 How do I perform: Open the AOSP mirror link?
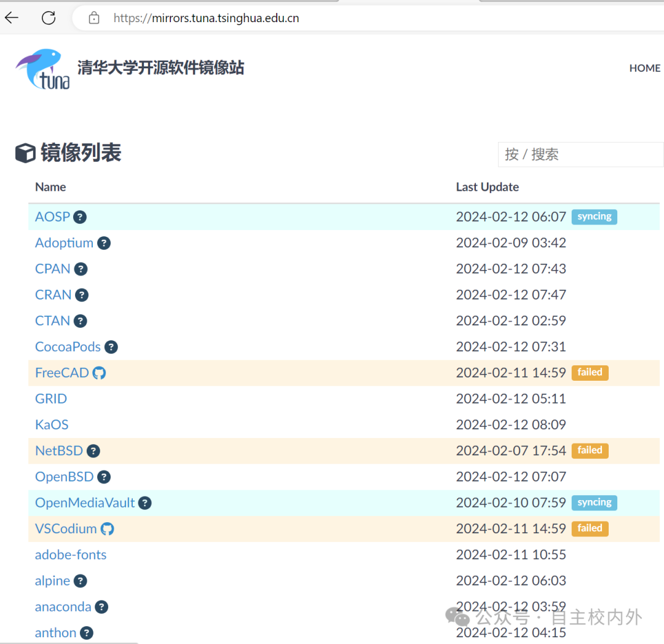coord(52,217)
